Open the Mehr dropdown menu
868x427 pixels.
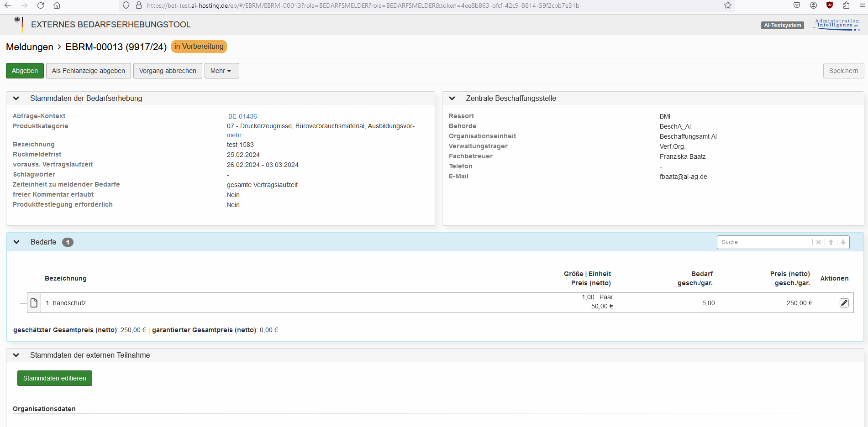click(221, 71)
